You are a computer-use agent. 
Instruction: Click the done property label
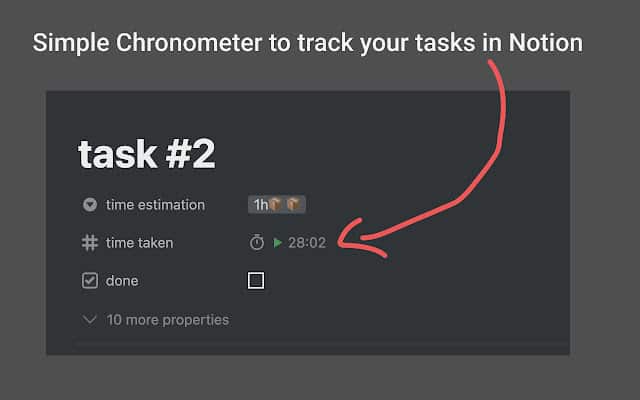(x=122, y=281)
